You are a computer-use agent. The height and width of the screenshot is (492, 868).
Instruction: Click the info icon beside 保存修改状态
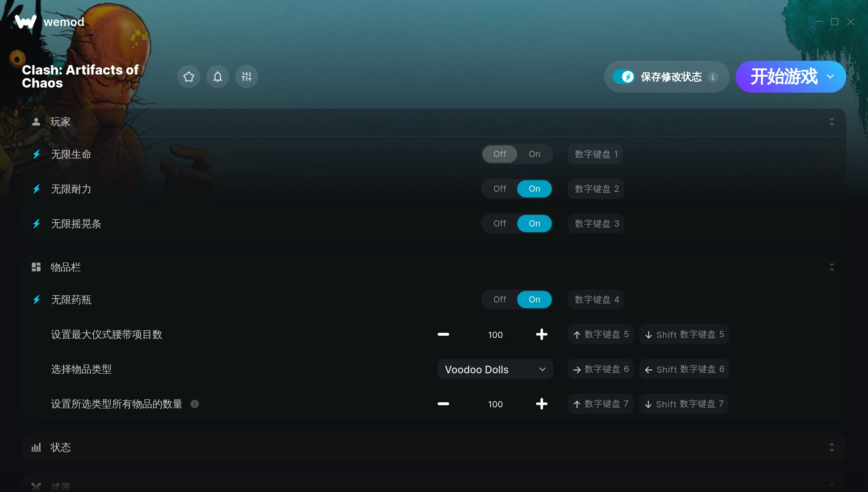tap(713, 77)
